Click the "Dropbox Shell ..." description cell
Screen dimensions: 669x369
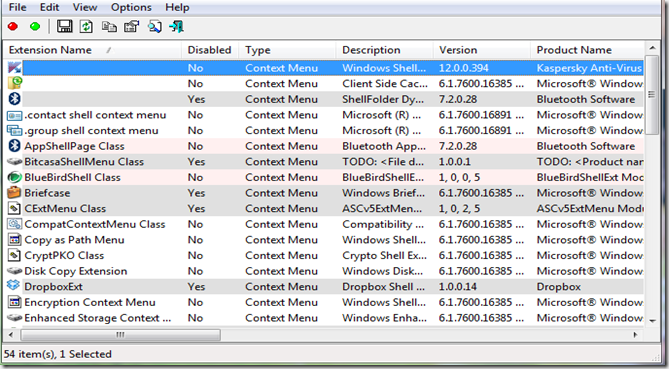point(384,287)
